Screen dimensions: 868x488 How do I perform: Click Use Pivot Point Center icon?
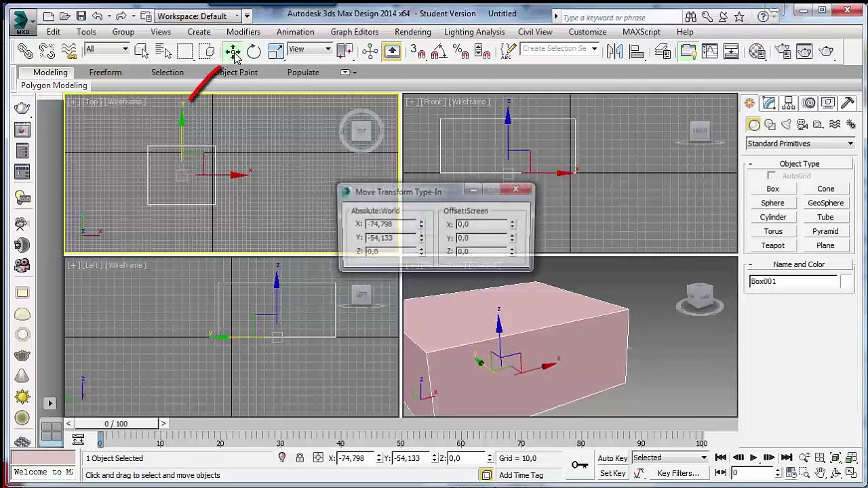coord(344,51)
